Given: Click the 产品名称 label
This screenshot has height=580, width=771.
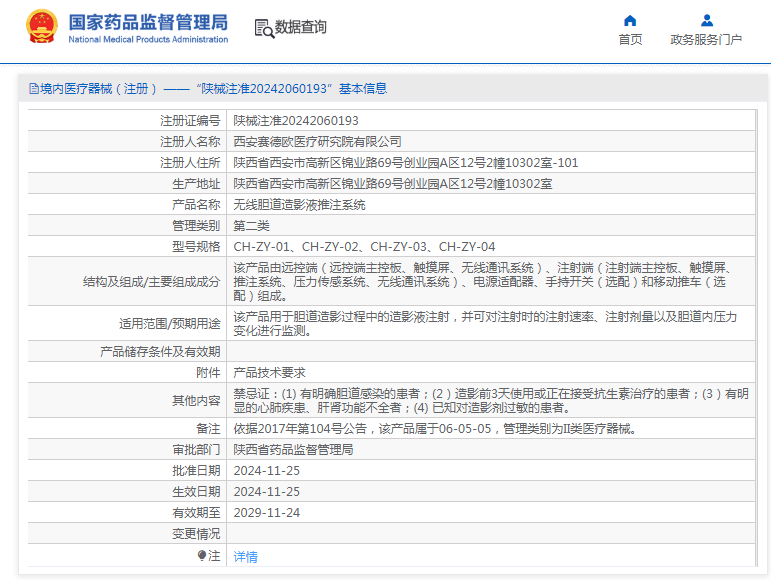Looking at the screenshot, I should click(196, 204).
